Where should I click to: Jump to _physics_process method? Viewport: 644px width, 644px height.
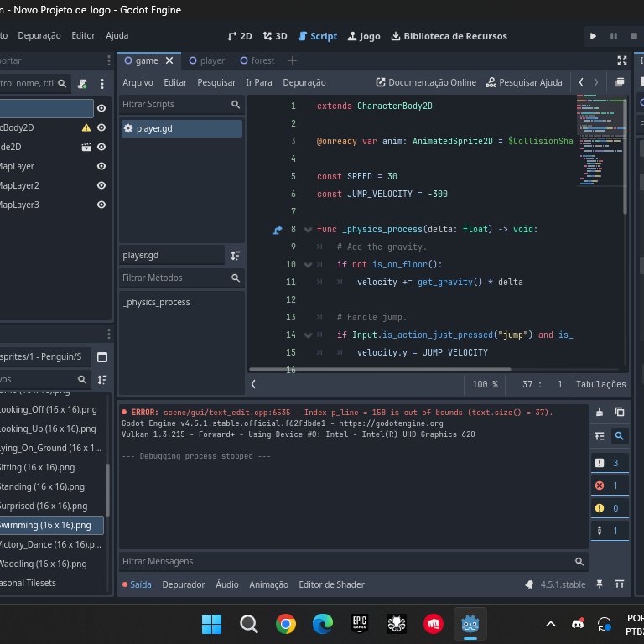(156, 302)
